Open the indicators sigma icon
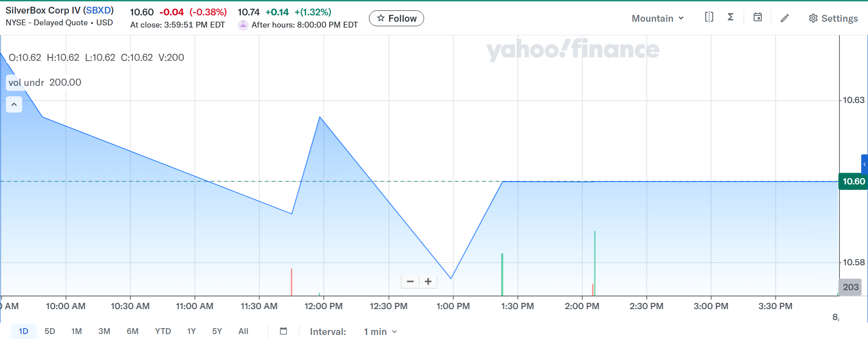Screen dimensions: 868x339 point(731,17)
